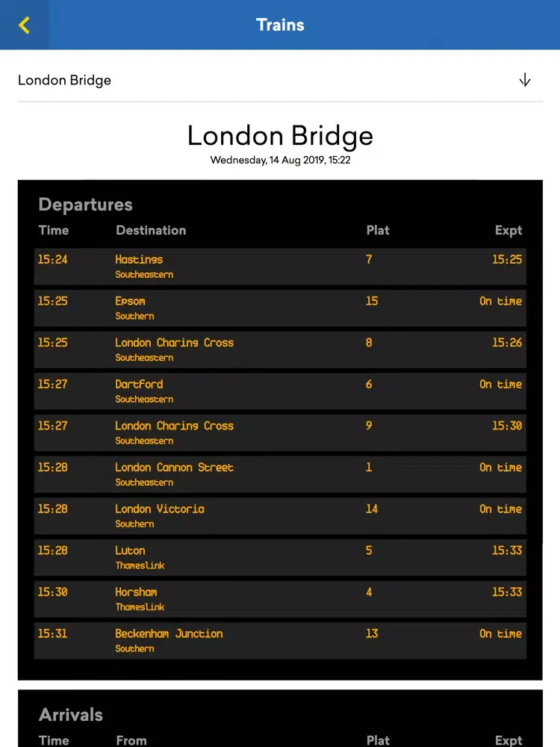Viewport: 560px width, 747px height.
Task: Tap the large London Bridge station title
Action: tap(280, 136)
